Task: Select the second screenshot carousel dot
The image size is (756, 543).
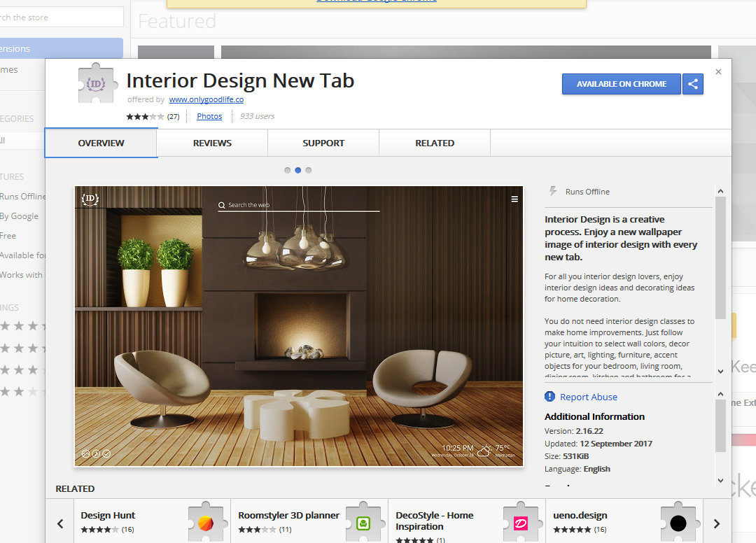Action: click(x=298, y=170)
